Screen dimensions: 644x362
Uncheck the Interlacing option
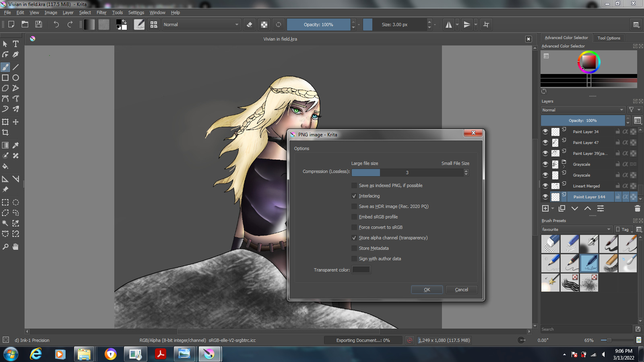354,196
